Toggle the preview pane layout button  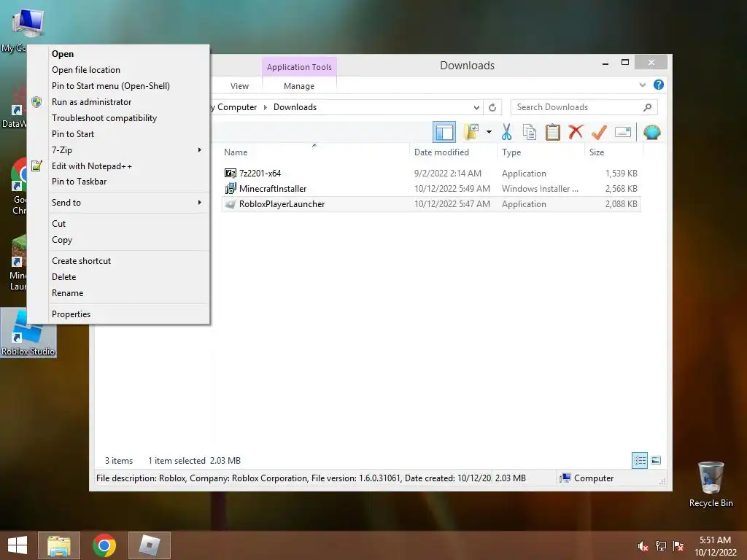click(x=444, y=132)
